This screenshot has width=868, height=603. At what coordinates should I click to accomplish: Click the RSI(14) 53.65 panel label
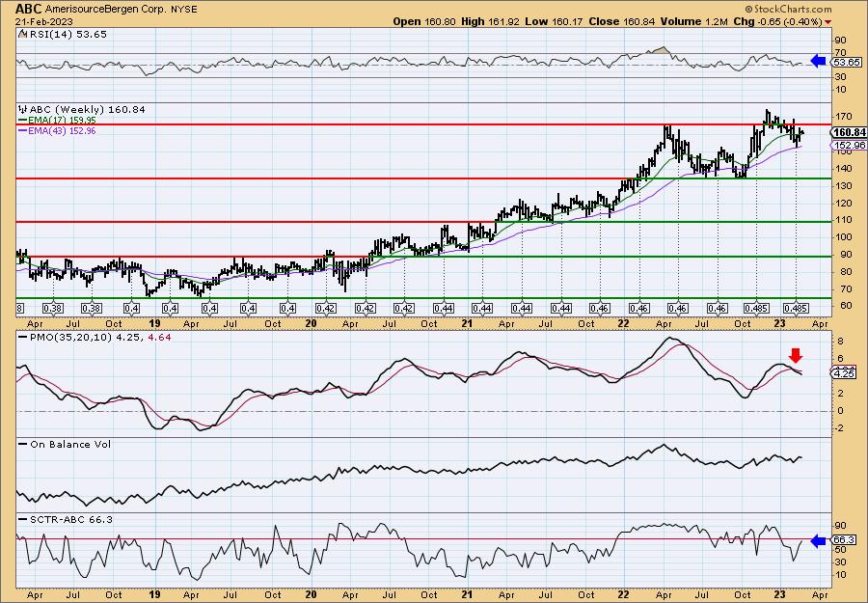(x=68, y=34)
